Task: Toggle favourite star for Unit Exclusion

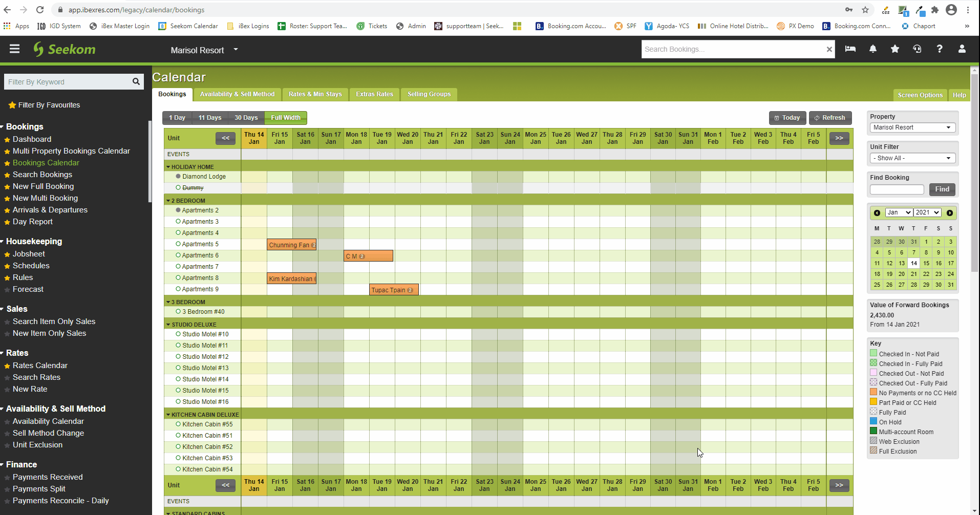Action: point(7,445)
